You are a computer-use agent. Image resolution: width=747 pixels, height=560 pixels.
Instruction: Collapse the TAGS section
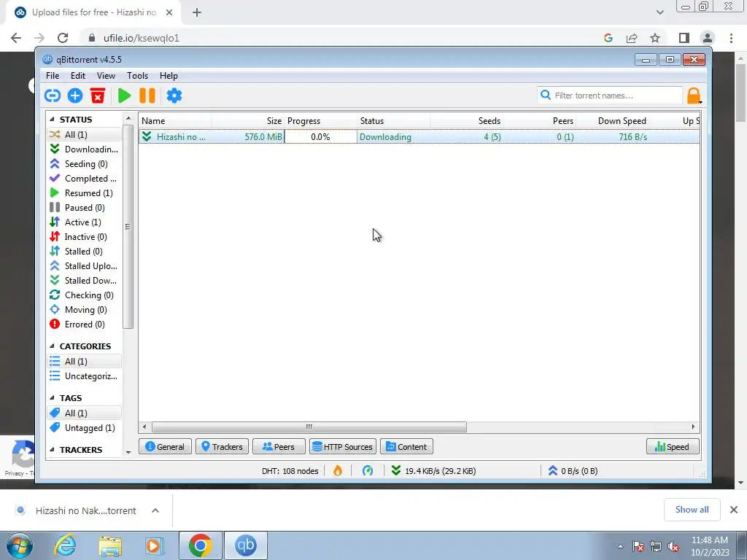click(x=53, y=398)
